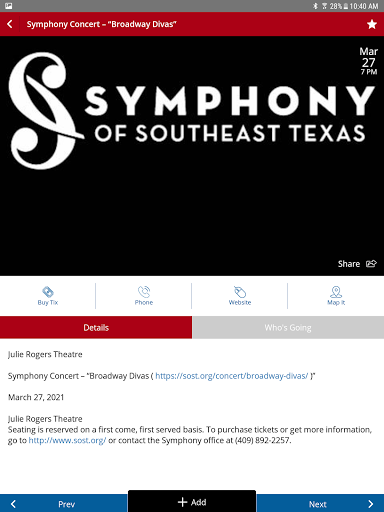This screenshot has height=512, width=384.
Task: Tap the Mar 27 date badge
Action: (368, 61)
